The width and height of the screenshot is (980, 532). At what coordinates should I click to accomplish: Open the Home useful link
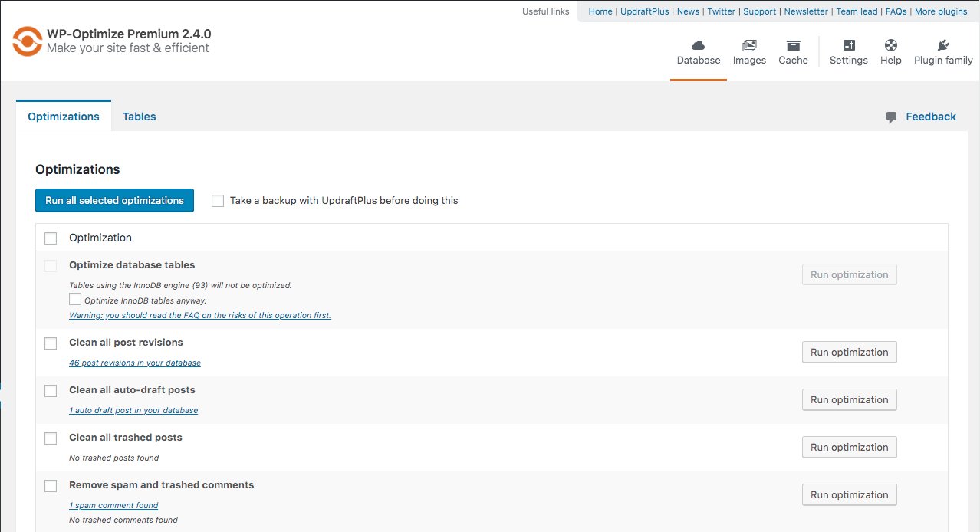[x=600, y=11]
